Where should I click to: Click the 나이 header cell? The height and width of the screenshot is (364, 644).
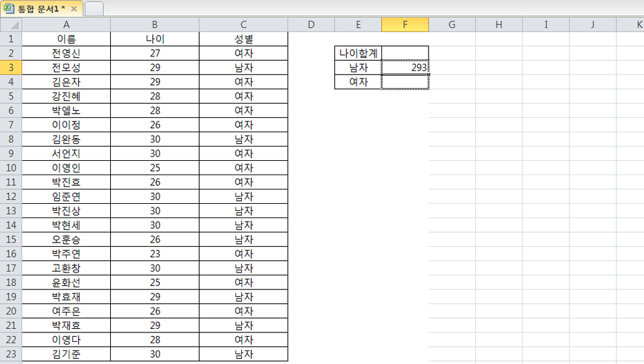click(x=155, y=39)
